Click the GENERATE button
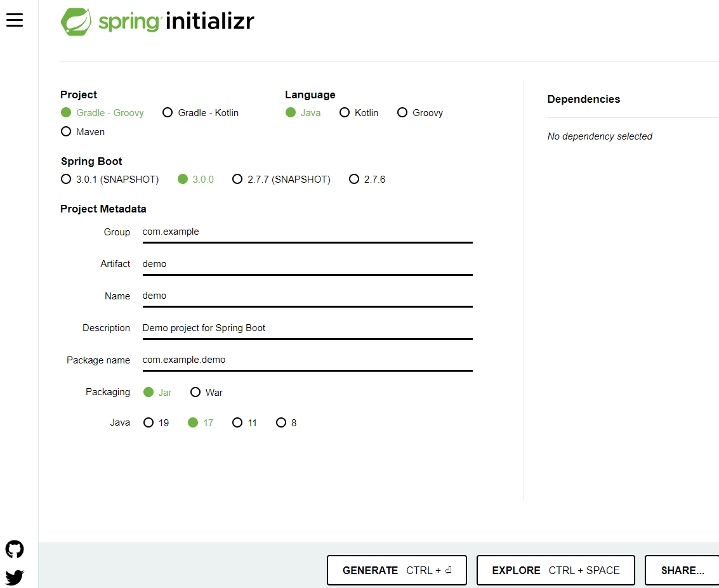 point(397,570)
